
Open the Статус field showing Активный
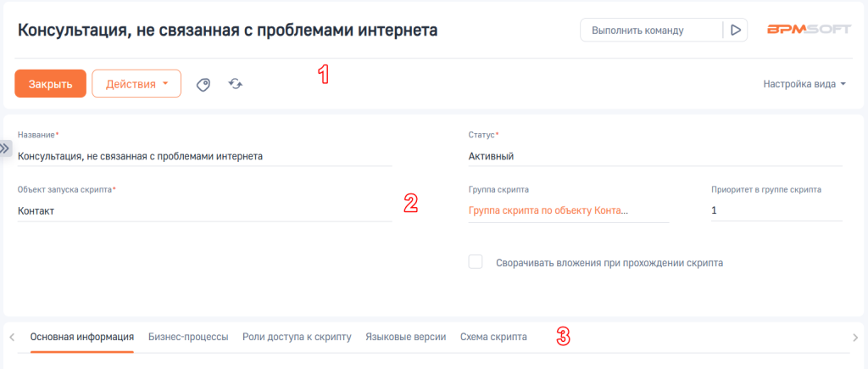click(x=655, y=156)
